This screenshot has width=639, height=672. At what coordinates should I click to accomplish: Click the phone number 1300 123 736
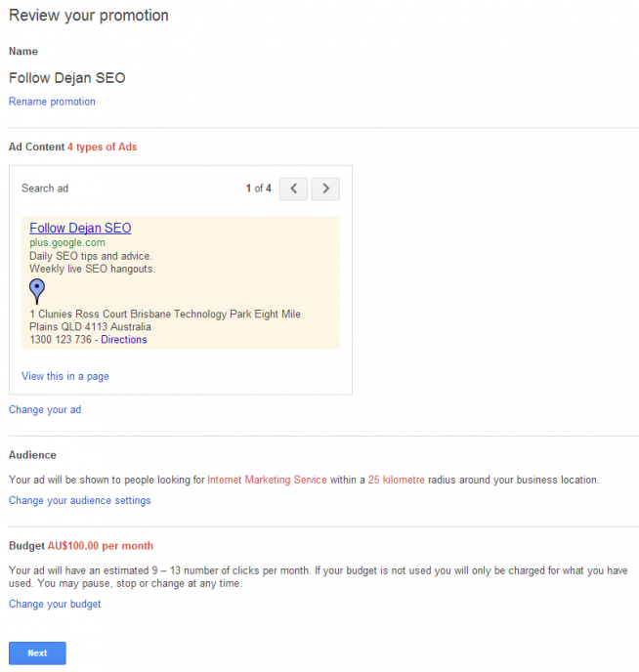(x=61, y=340)
